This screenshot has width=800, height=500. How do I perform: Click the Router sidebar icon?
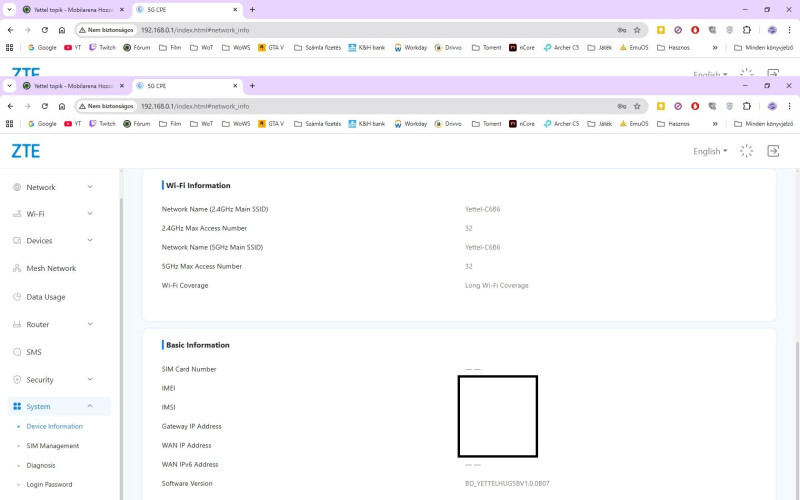pyautogui.click(x=17, y=324)
